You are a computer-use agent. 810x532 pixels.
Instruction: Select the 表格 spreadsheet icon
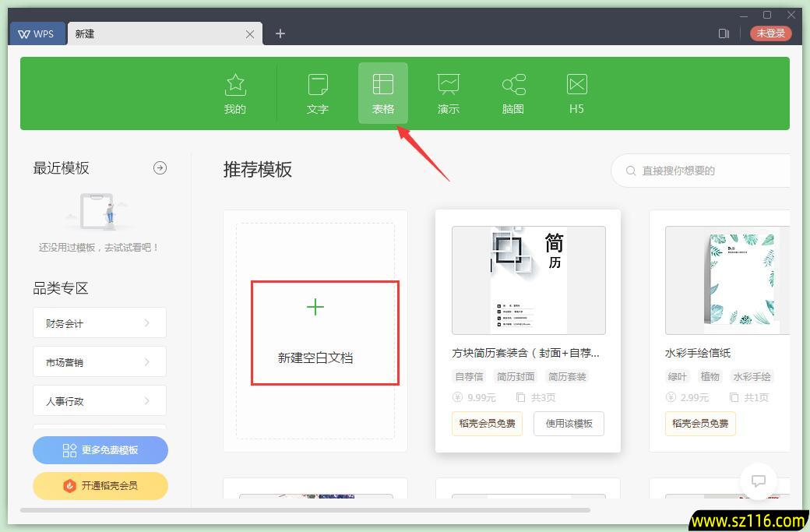click(382, 92)
